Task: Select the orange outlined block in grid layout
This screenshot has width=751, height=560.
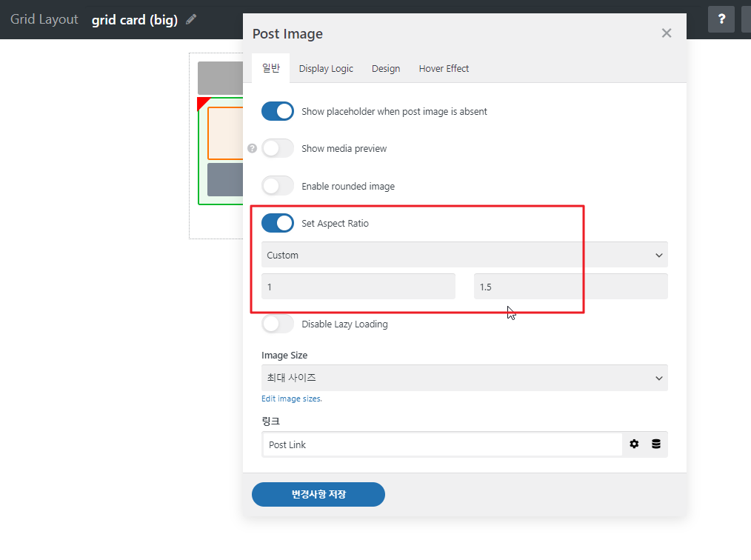Action: click(x=225, y=133)
